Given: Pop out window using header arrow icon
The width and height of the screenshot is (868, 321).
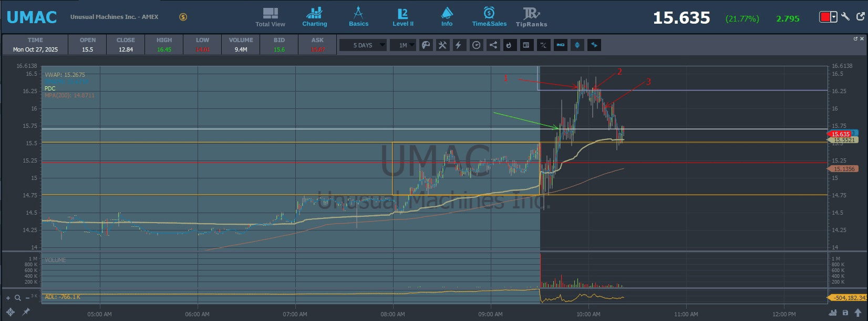Looking at the screenshot, I should (x=861, y=16).
